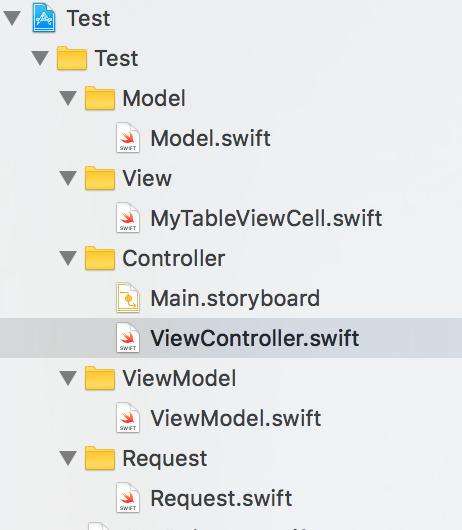This screenshot has height=530, width=462.
Task: Select the MyTableViewCell.swift file name
Action: [266, 219]
